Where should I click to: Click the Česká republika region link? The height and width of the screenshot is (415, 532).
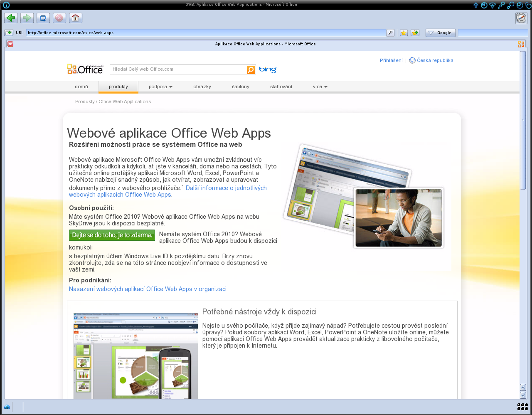(x=435, y=60)
